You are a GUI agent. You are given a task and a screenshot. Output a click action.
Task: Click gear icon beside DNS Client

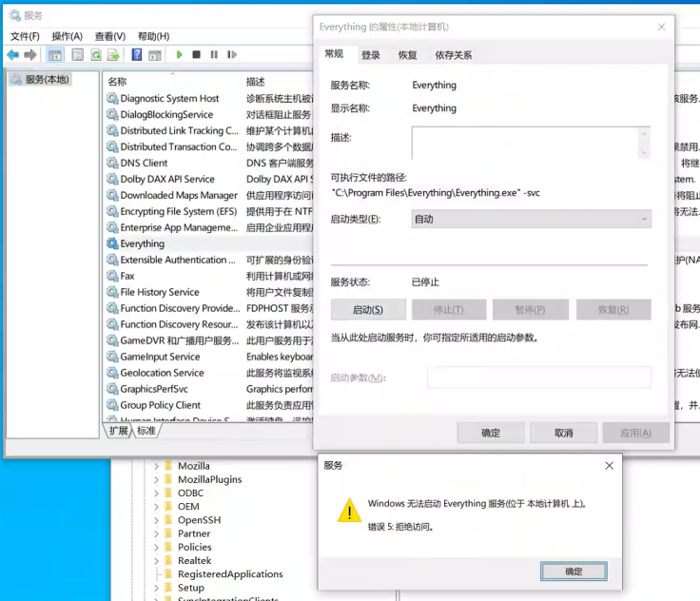(112, 163)
